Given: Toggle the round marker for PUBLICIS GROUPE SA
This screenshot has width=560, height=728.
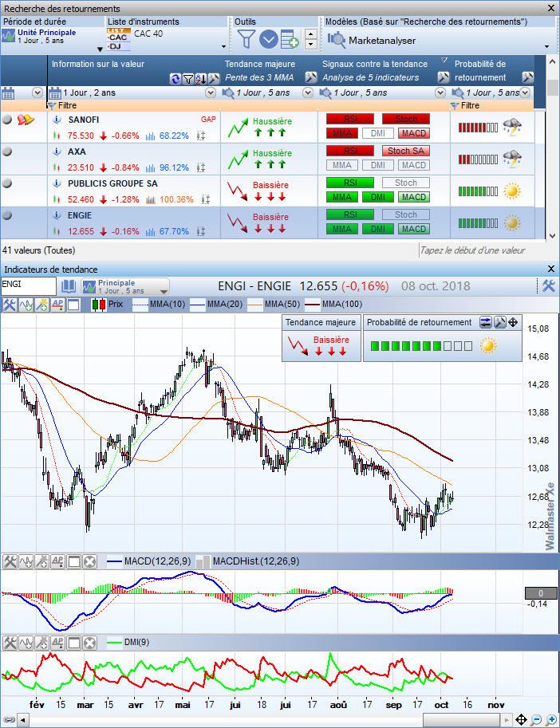Looking at the screenshot, I should [x=7, y=183].
